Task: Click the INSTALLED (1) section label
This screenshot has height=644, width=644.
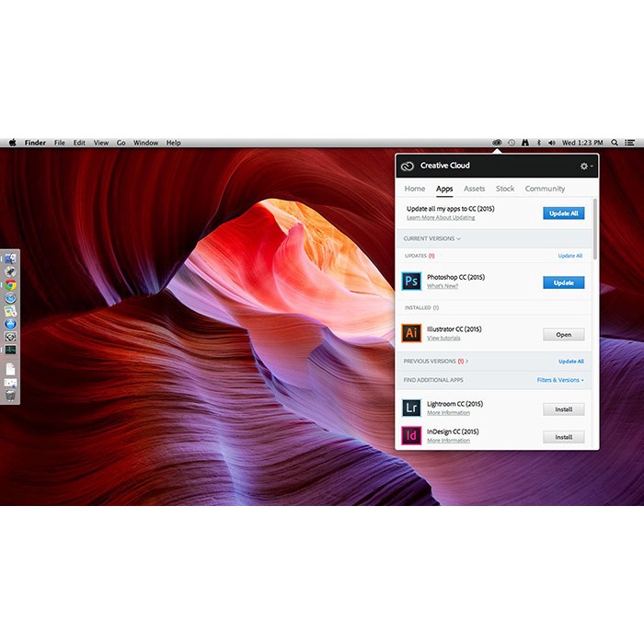Action: click(x=421, y=307)
